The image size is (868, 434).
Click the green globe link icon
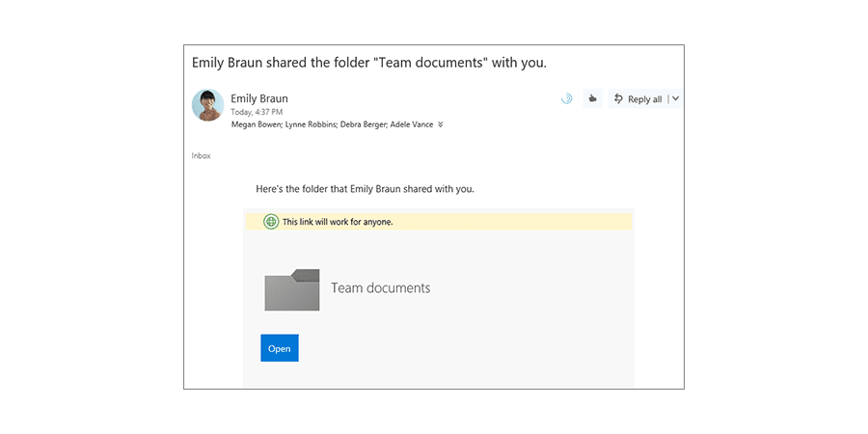271,222
